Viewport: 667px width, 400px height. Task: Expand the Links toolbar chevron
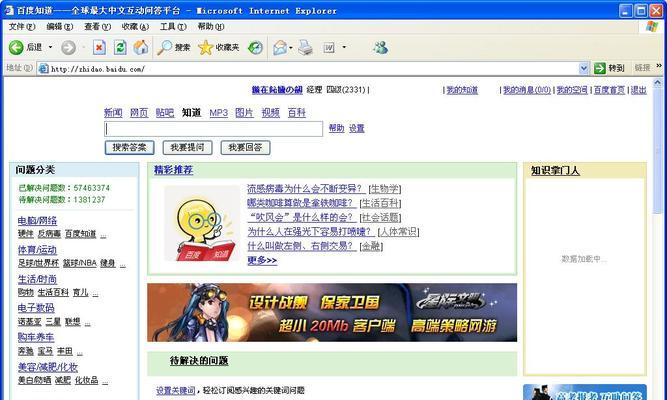(x=659, y=66)
